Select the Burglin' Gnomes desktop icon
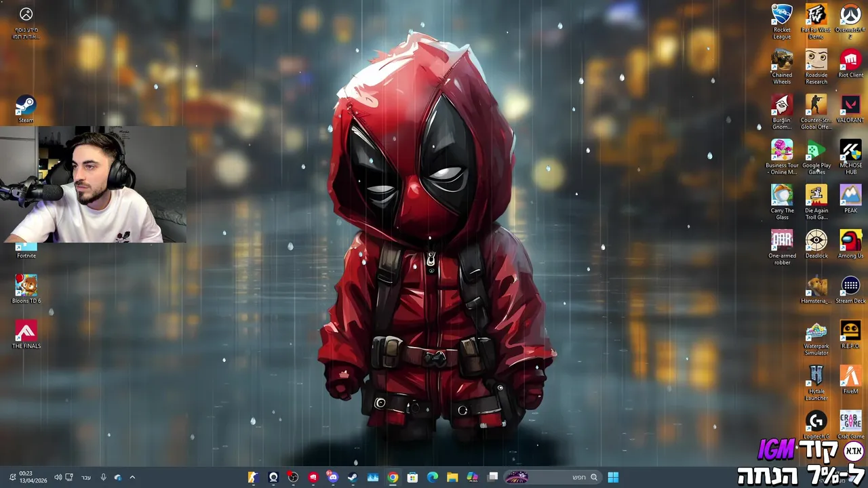The image size is (868, 488). [x=782, y=112]
